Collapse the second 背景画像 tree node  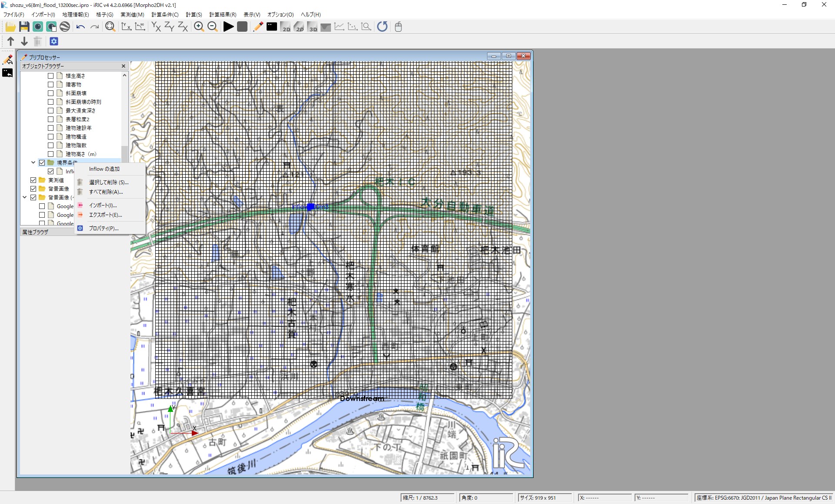pyautogui.click(x=25, y=197)
